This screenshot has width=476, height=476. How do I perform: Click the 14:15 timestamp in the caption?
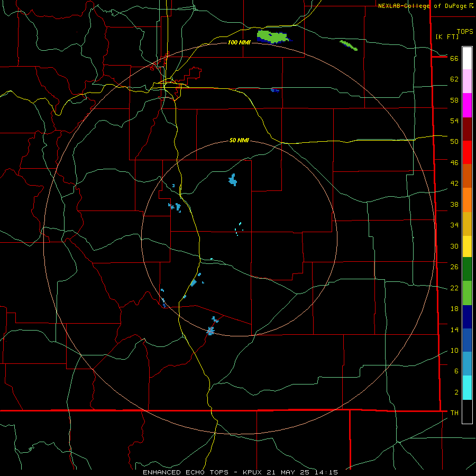point(326,472)
